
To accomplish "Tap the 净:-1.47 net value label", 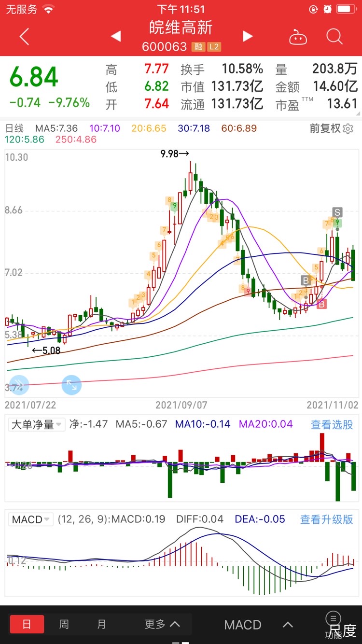I will 89,424.
